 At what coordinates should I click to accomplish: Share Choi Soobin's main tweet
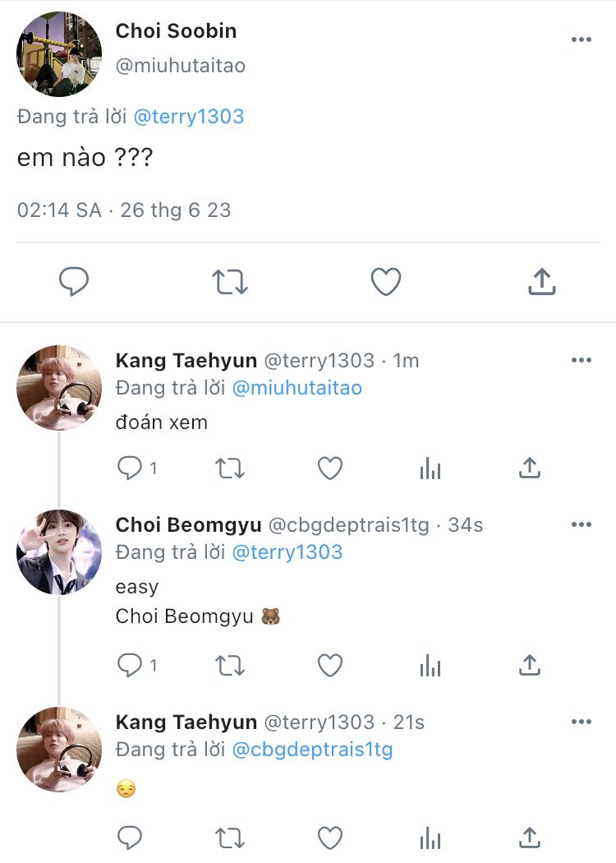(540, 282)
